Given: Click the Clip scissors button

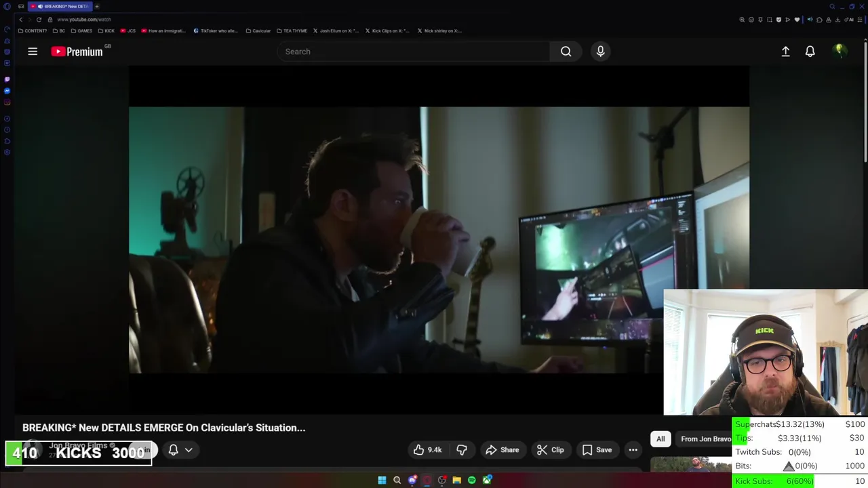Looking at the screenshot, I should click(550, 450).
